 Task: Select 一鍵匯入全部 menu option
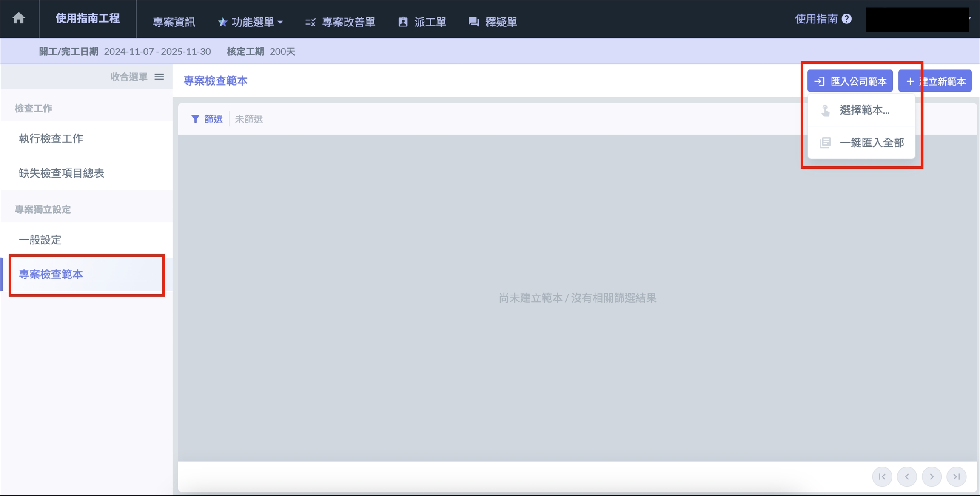pyautogui.click(x=871, y=143)
